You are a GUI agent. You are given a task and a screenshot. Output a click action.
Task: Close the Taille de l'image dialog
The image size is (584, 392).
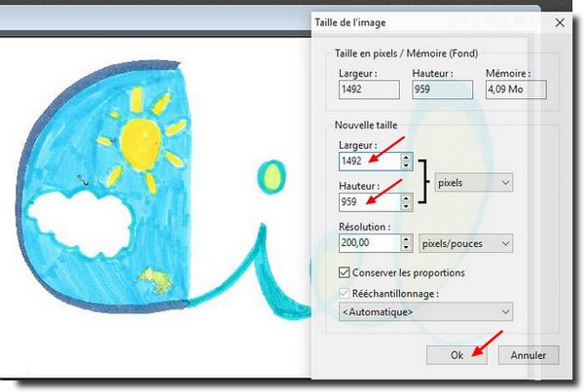point(560,23)
